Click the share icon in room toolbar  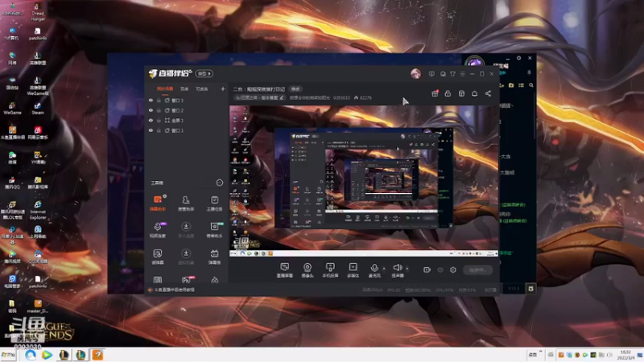pyautogui.click(x=488, y=93)
